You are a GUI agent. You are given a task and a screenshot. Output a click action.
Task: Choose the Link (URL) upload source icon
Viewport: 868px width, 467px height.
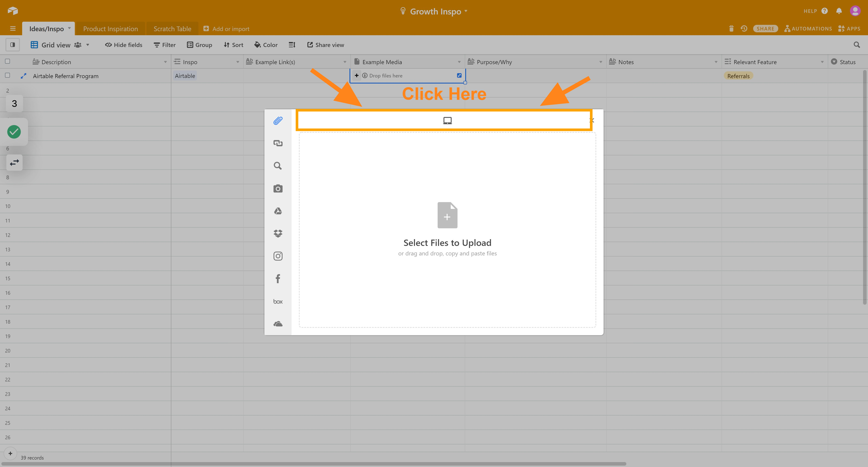tap(278, 143)
